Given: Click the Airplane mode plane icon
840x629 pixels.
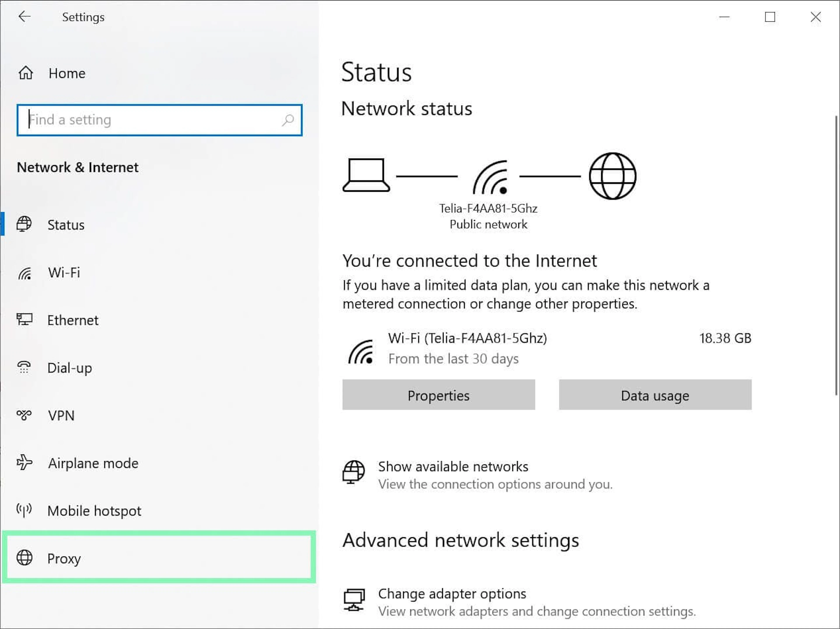Looking at the screenshot, I should pos(24,462).
